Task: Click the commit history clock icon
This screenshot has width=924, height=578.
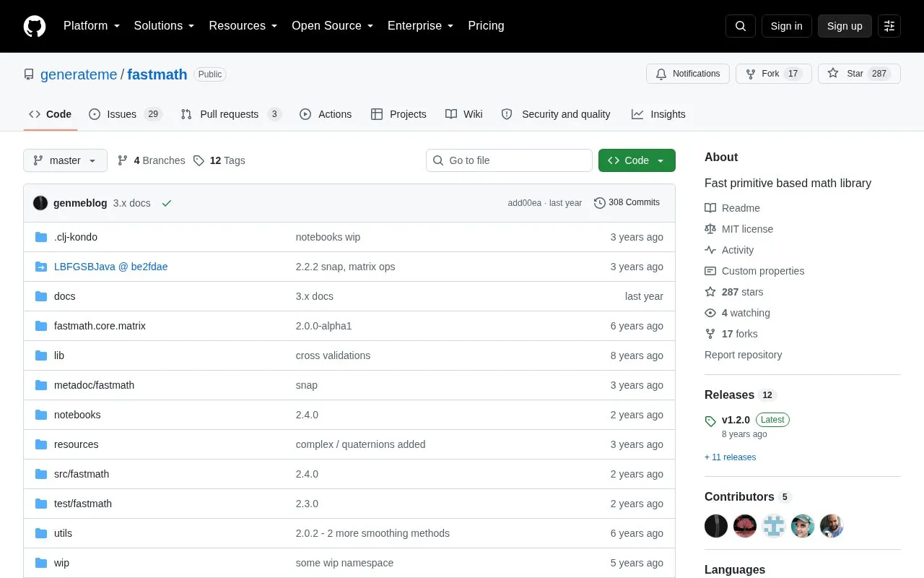Action: [600, 203]
